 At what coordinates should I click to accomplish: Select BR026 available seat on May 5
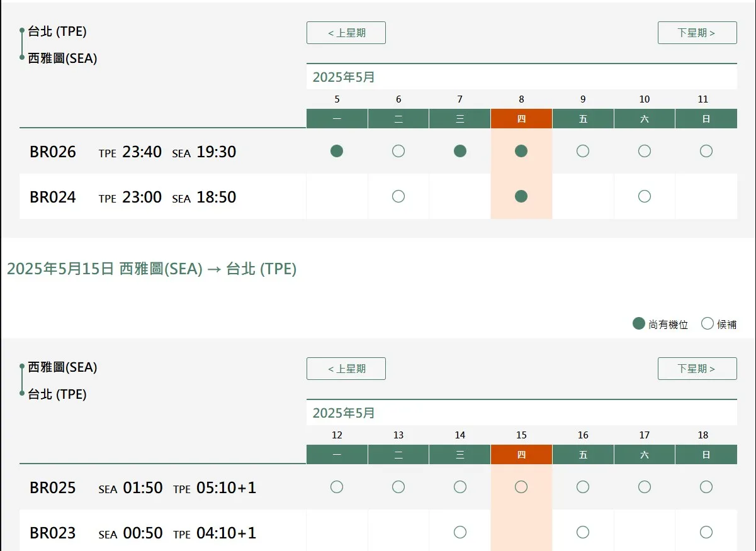[x=337, y=151]
